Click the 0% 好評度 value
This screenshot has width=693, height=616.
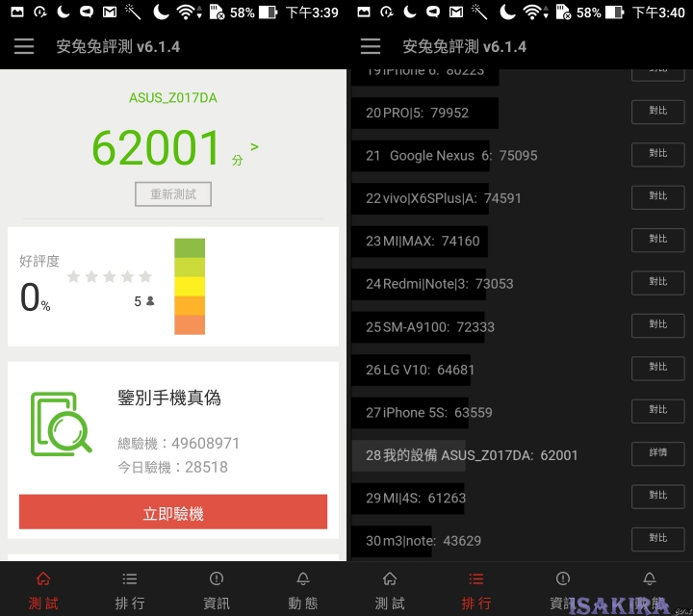[x=35, y=297]
